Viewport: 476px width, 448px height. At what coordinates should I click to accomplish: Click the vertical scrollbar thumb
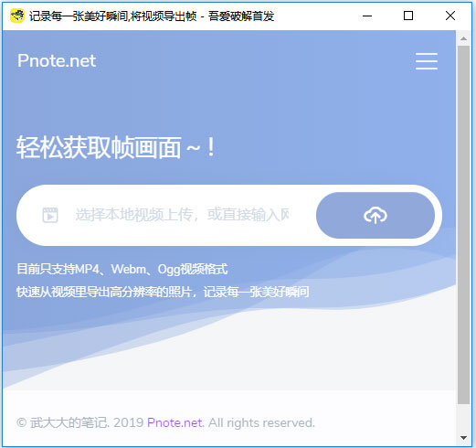click(x=463, y=225)
